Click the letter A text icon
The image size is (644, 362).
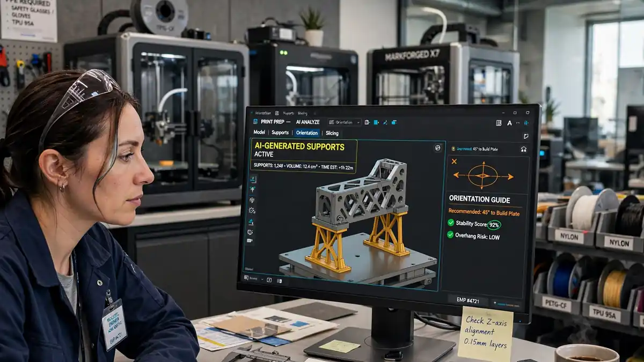click(509, 123)
